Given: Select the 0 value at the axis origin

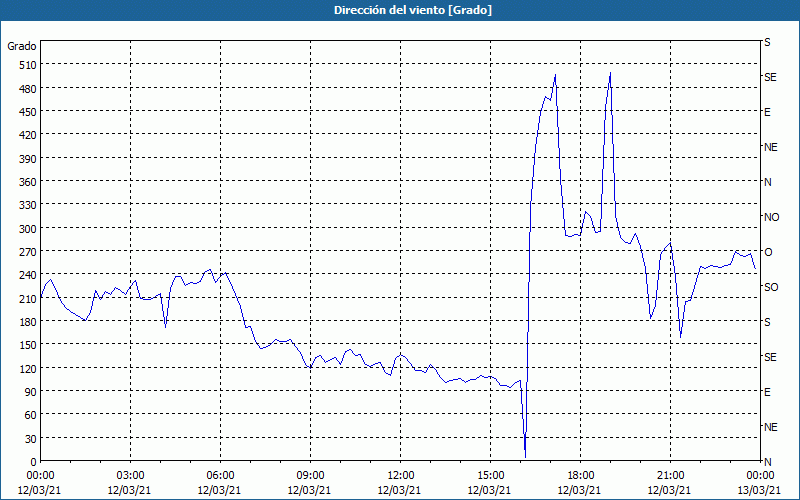Looking at the screenshot, I should pos(34,462).
